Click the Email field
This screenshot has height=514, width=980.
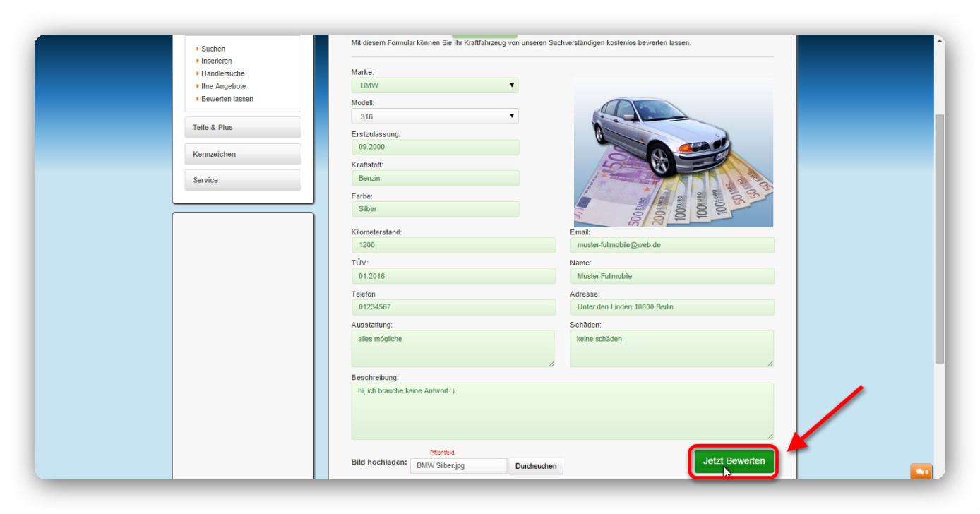click(x=672, y=245)
